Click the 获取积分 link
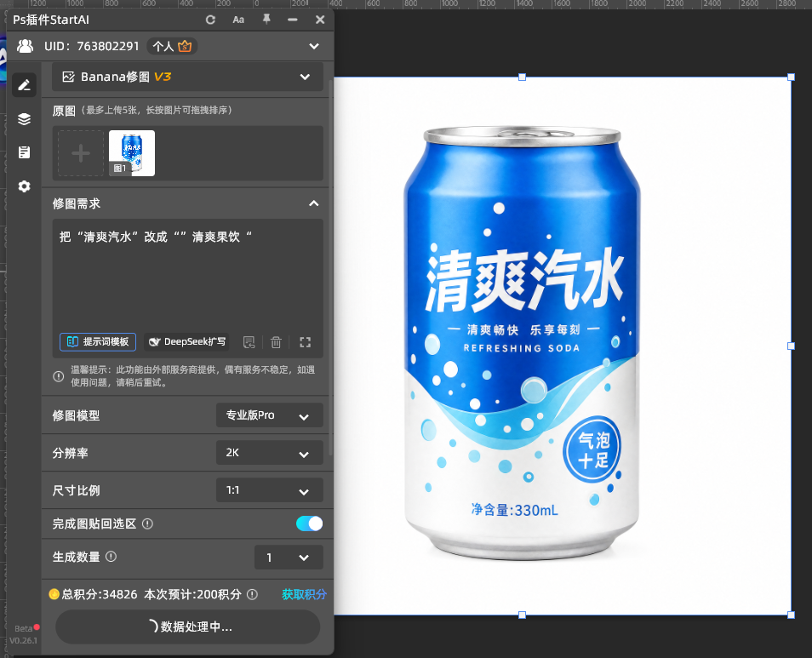Viewport: 812px width, 658px height. click(x=305, y=594)
